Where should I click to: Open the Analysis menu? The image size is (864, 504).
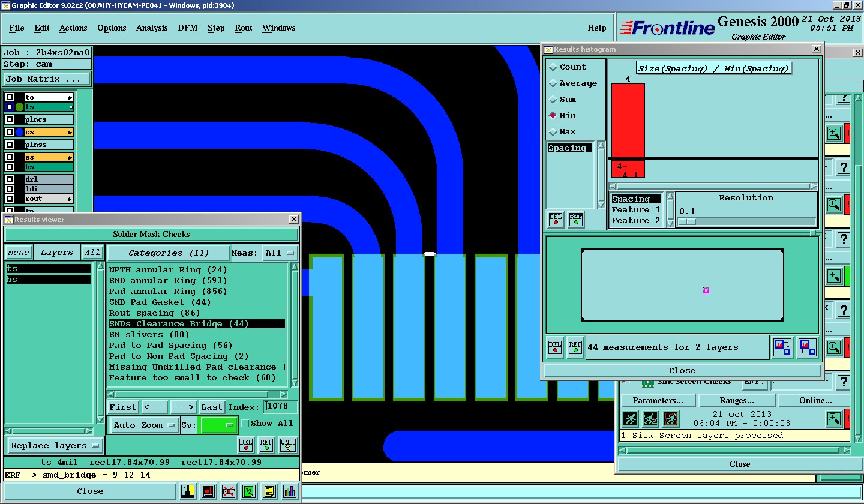point(152,28)
